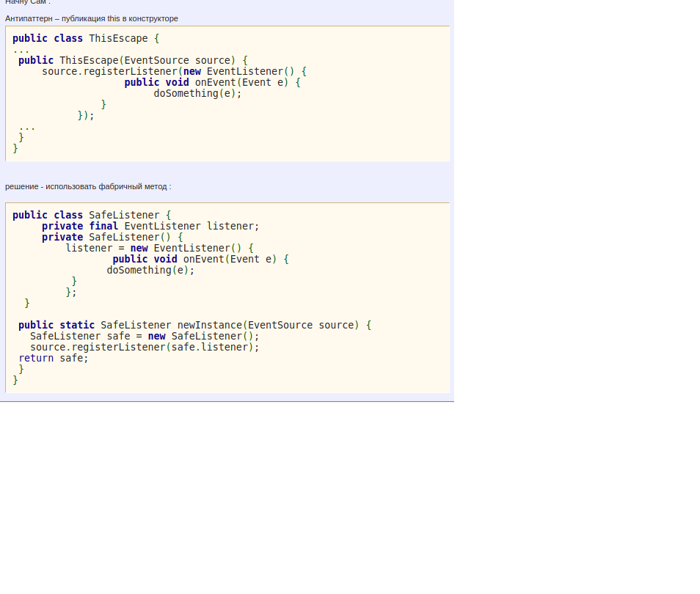Click the final closing brace of ThisEscape class
700x594 pixels.
[15, 148]
